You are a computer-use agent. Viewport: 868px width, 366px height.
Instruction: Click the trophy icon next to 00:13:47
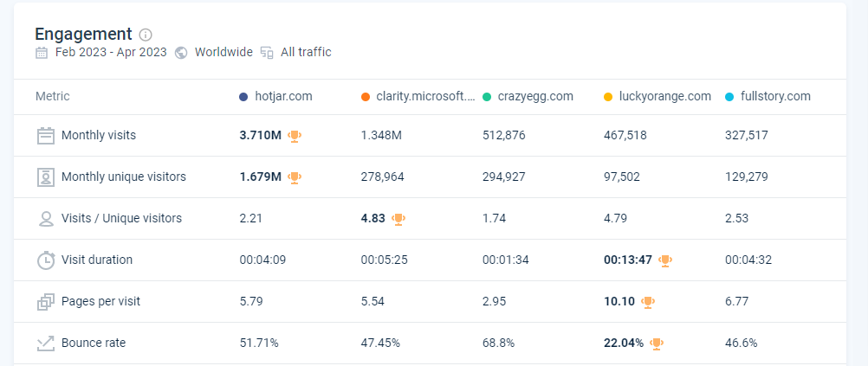[665, 260]
